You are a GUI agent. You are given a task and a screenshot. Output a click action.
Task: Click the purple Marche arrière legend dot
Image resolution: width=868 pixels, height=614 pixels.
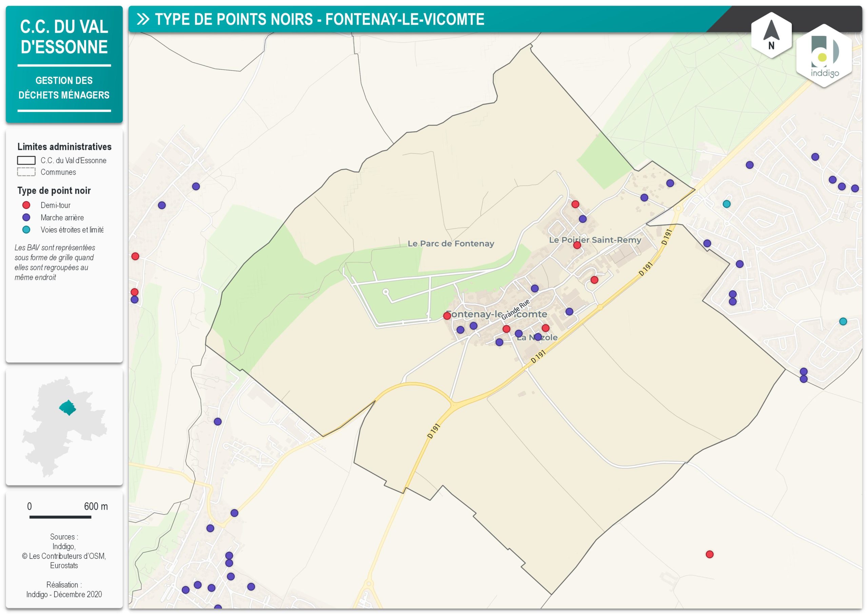coord(26,217)
